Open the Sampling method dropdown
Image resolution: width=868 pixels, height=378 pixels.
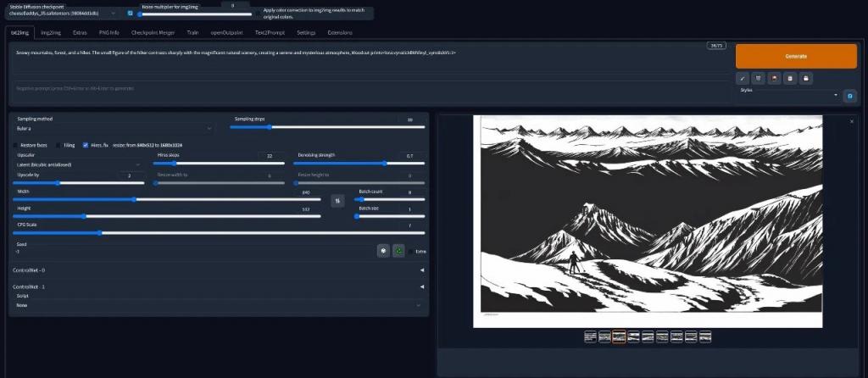[x=114, y=128]
